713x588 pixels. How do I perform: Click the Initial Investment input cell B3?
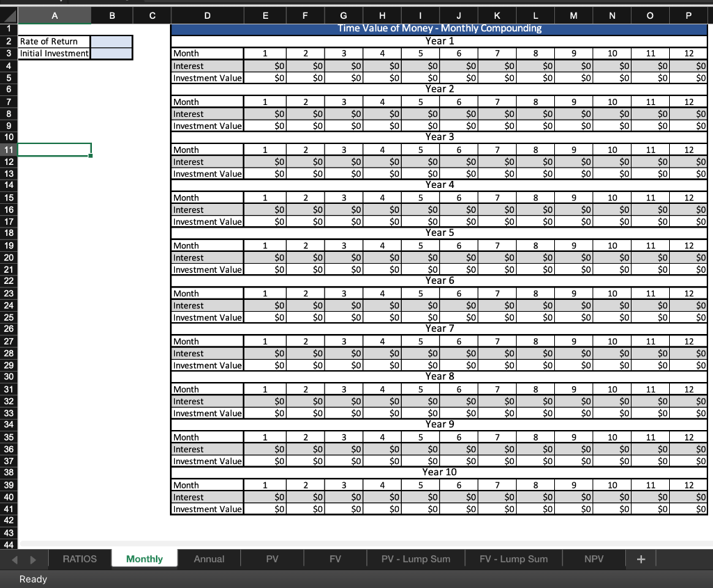tap(111, 53)
